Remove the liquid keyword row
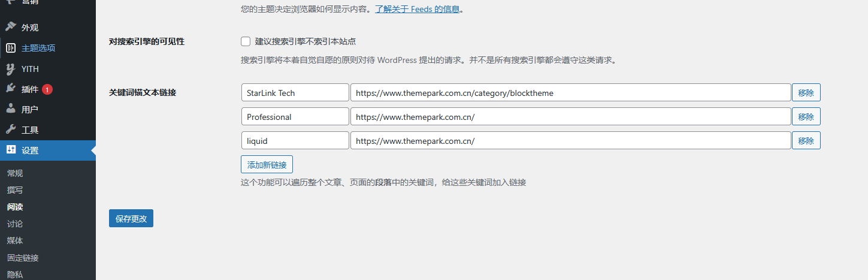The width and height of the screenshot is (868, 280). tap(806, 141)
